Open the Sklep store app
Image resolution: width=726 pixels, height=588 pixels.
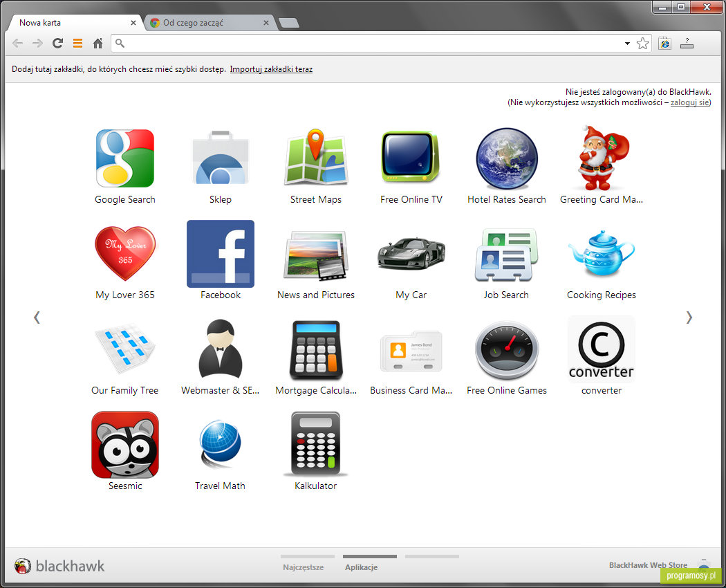click(221, 158)
